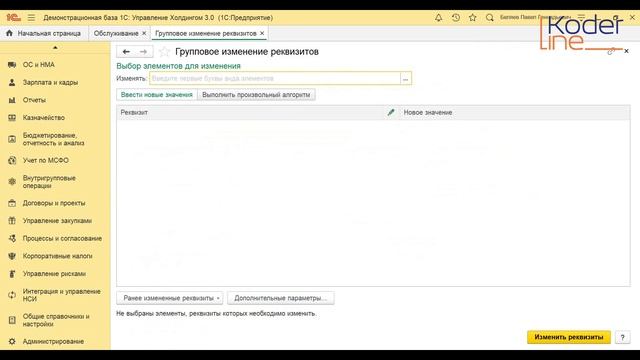Collapse sections panel with up arrow
Image resolution: width=640 pixels, height=360 pixels.
click(x=55, y=48)
